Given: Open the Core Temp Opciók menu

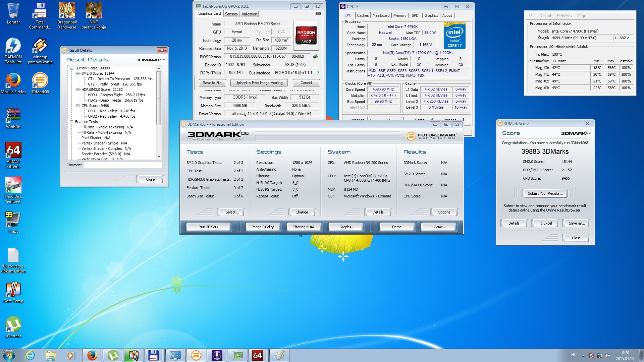Looking at the screenshot, I should point(545,16).
